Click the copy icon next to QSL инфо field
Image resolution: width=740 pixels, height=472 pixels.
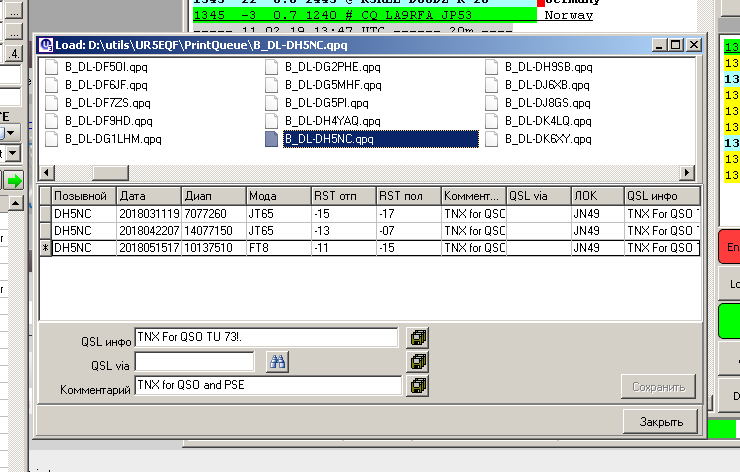(x=418, y=338)
